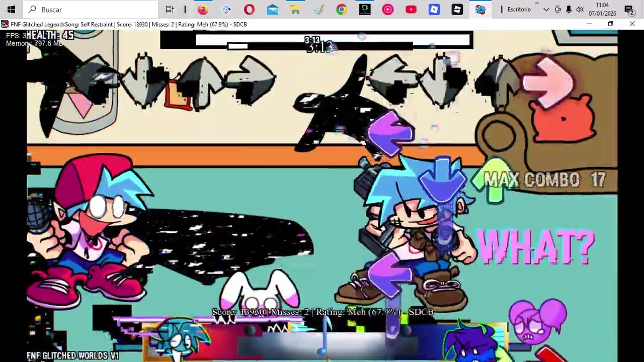Open the red YouTube taskbar icon
The image size is (644, 362).
pos(411,9)
